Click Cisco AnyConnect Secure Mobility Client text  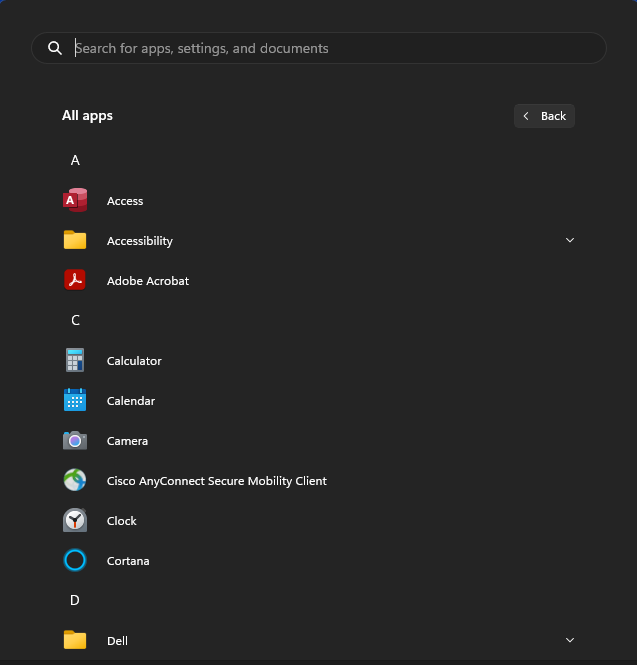(x=217, y=481)
